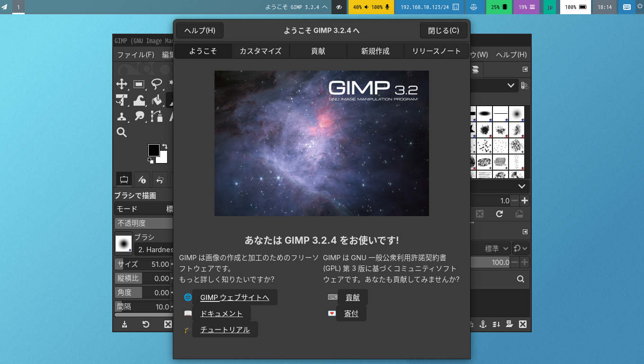Click the refresh brushes icon
Image resolution: width=644 pixels, height=364 pixels.
pos(499,214)
